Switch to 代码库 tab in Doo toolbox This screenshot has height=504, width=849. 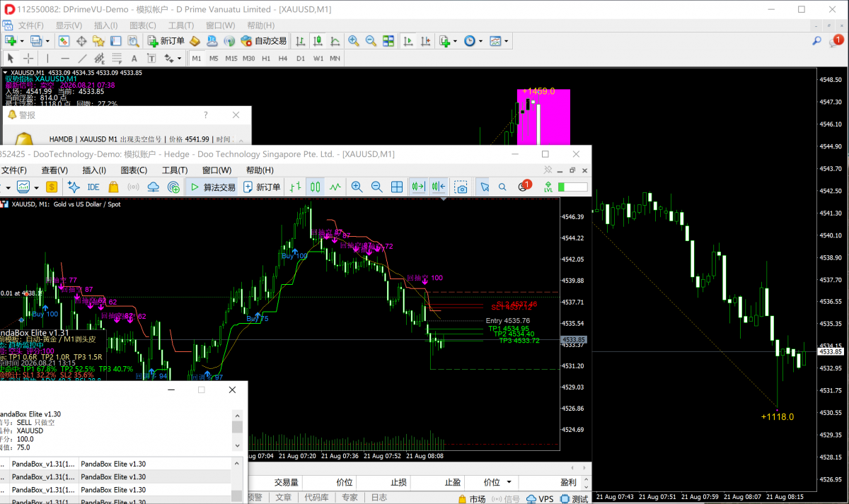click(x=316, y=498)
